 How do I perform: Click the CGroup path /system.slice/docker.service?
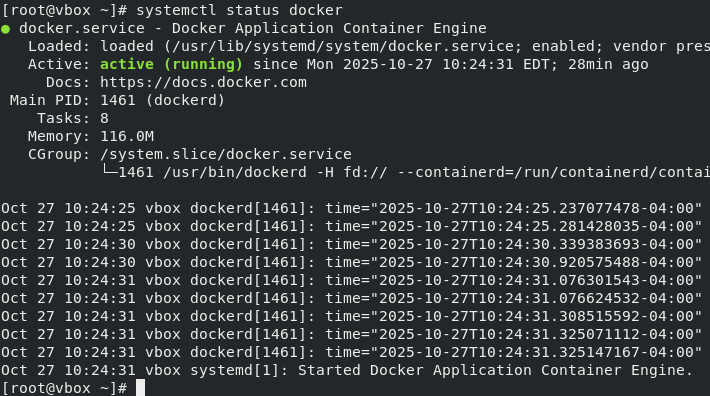(x=226, y=154)
